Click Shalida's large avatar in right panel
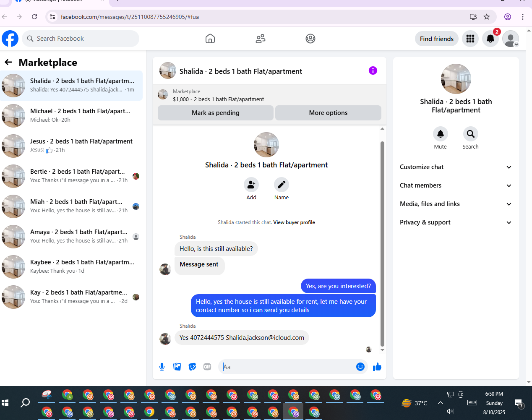The height and width of the screenshot is (420, 532). pos(456,79)
